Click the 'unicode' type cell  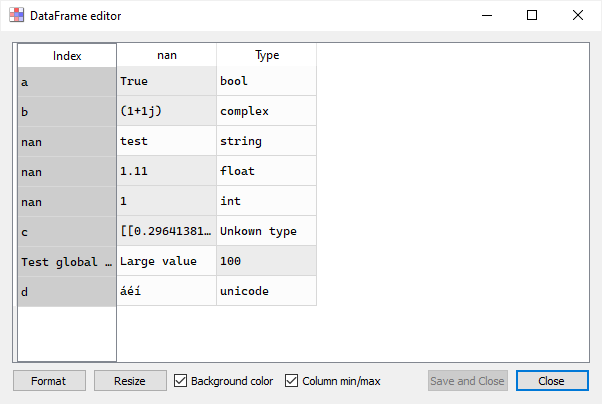pos(267,291)
